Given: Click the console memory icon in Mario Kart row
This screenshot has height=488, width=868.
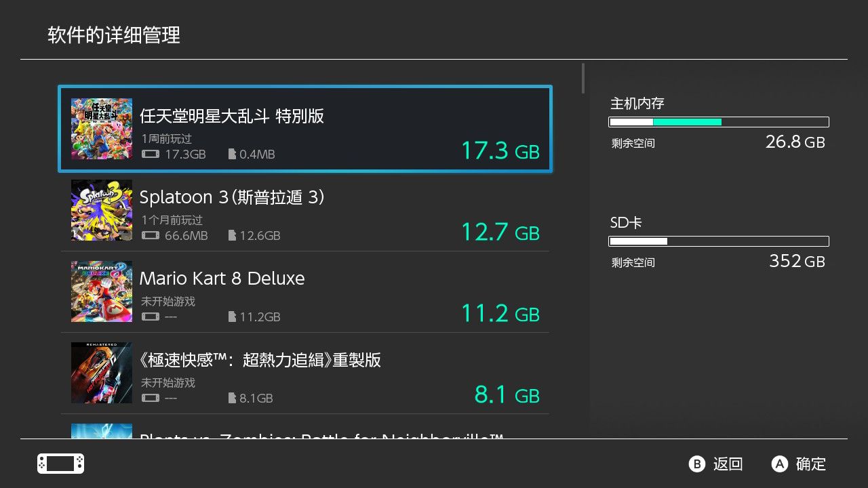Looking at the screenshot, I should (151, 317).
